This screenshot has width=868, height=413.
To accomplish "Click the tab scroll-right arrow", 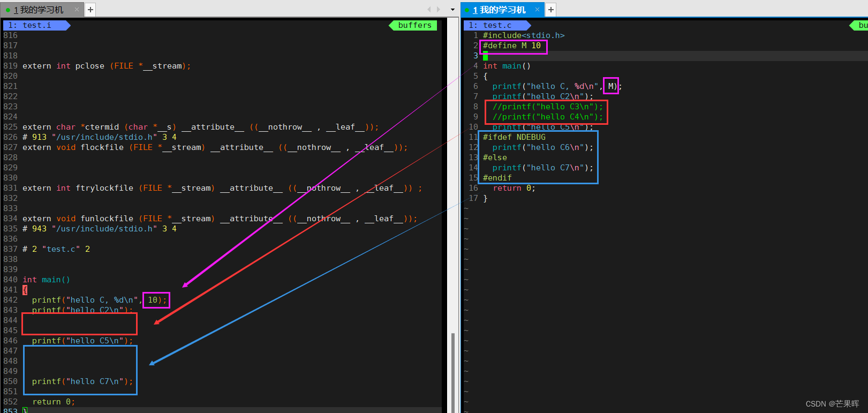I will (x=439, y=10).
